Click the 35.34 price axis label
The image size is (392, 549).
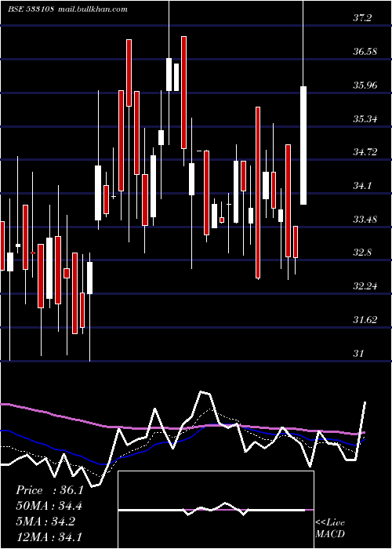click(365, 119)
